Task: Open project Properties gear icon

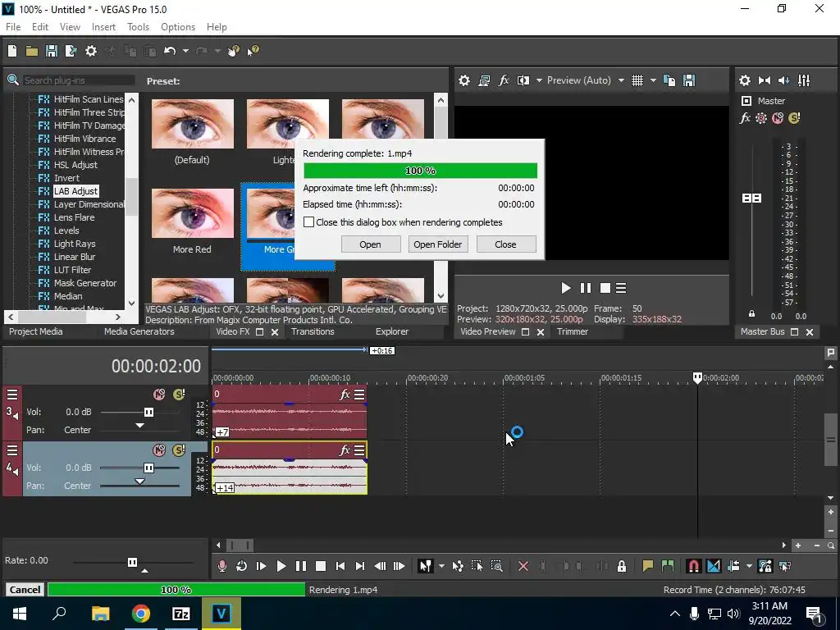Action: 91,51
